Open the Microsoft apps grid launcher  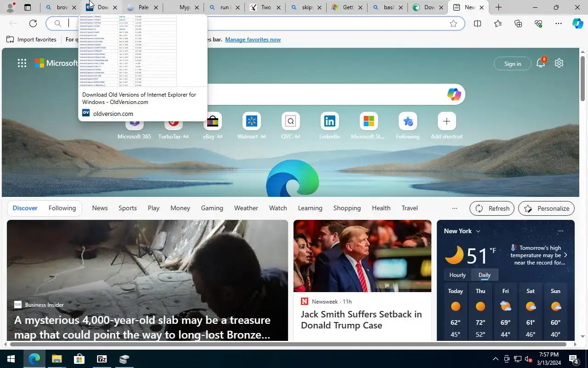pyautogui.click(x=22, y=63)
